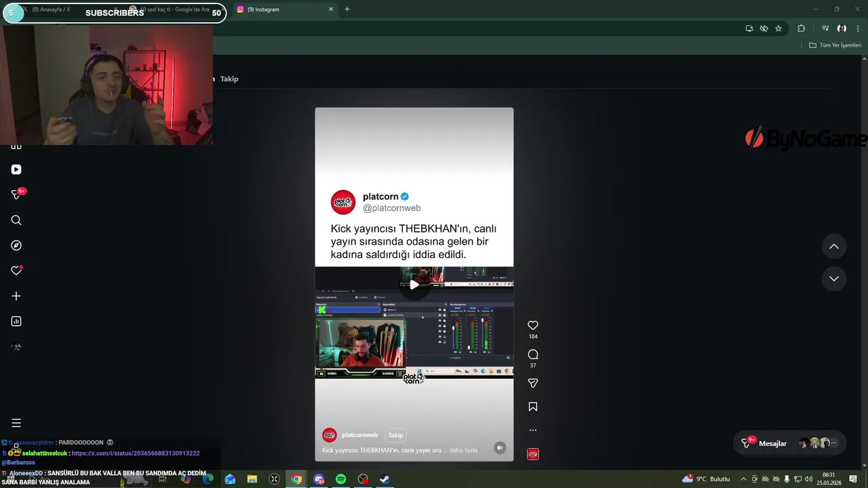This screenshot has width=868, height=488.
Task: Open the weather widget 9°C Bulutlu
Action: 706,479
